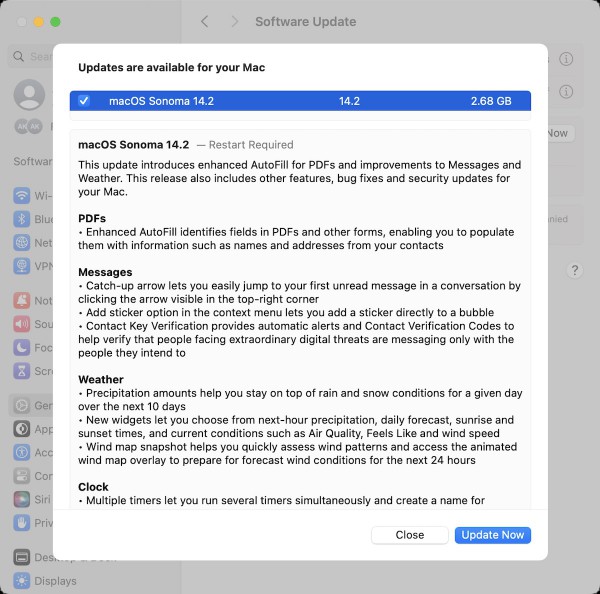Go forward using the right chevron

coord(235,22)
